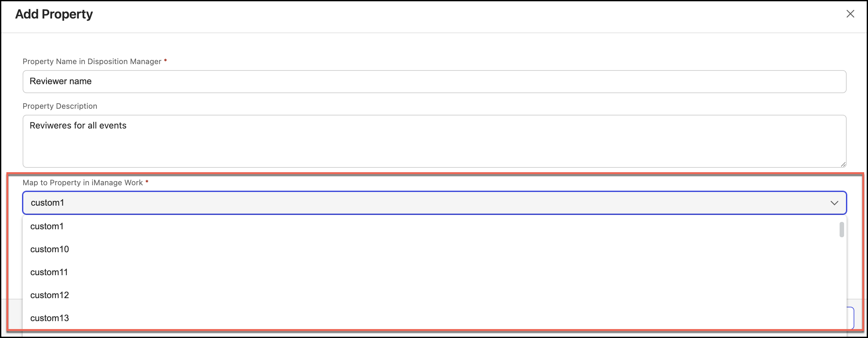Image resolution: width=868 pixels, height=338 pixels.
Task: Choose the custom13 dropdown option
Action: [x=49, y=318]
